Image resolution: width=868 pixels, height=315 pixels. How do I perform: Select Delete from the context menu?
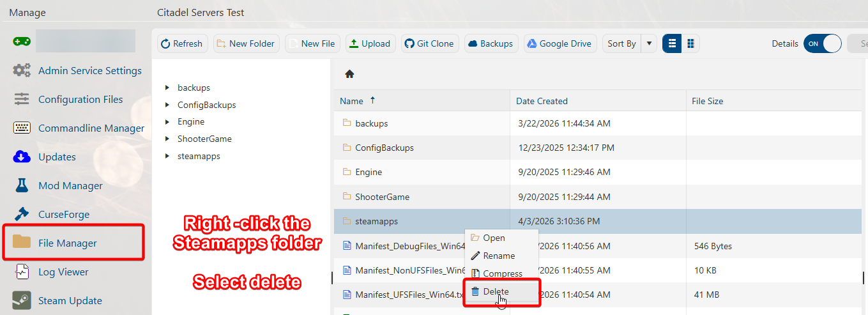click(x=496, y=291)
